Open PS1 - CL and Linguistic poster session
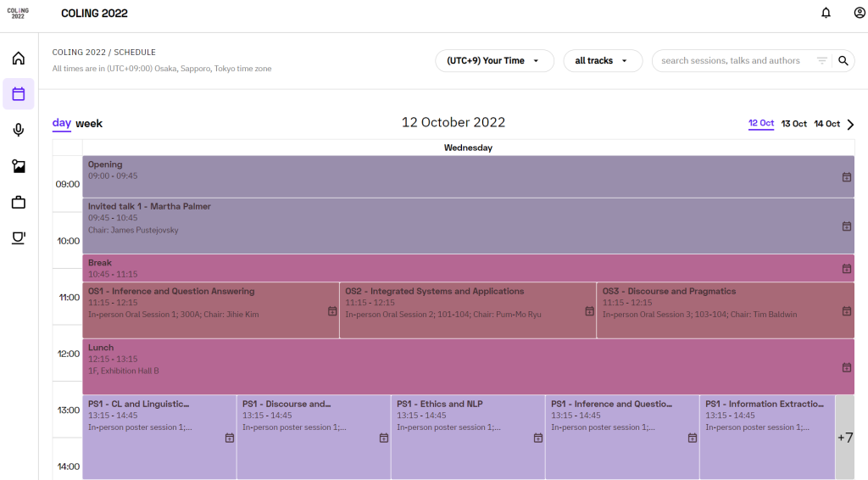Image resolution: width=868 pixels, height=480 pixels. 159,438
